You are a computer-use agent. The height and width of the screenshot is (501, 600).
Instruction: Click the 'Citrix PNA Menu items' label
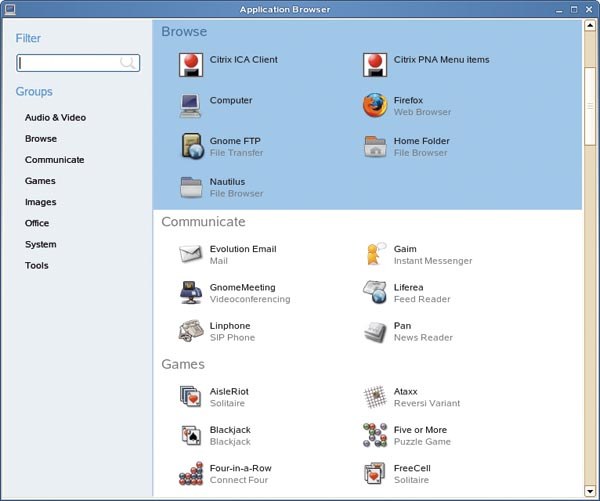pyautogui.click(x=442, y=60)
